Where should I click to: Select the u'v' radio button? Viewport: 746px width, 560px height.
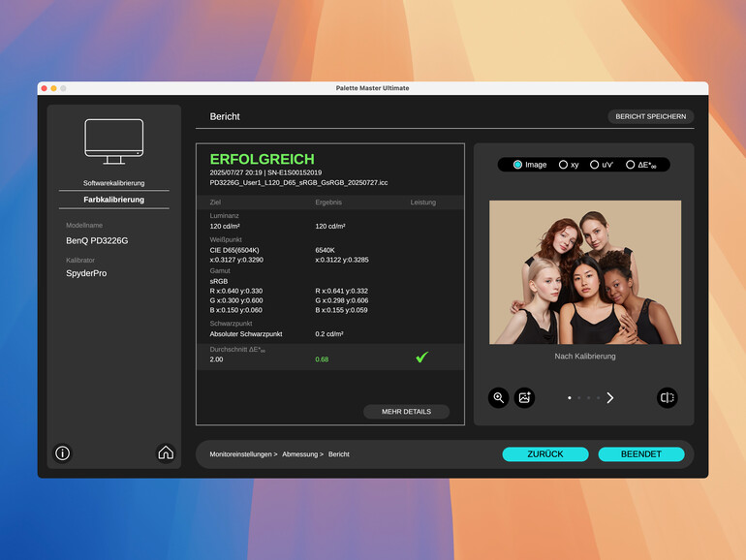594,165
